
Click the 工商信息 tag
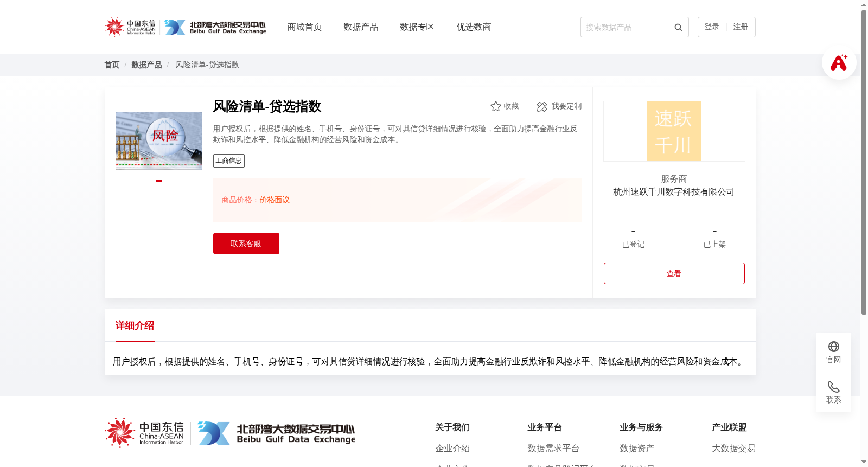pos(229,161)
